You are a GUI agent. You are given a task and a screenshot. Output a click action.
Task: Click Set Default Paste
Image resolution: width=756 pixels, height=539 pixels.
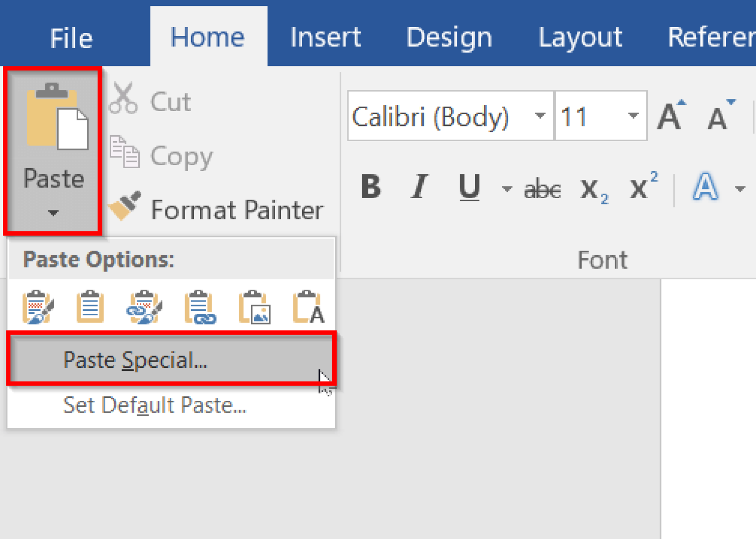(155, 405)
